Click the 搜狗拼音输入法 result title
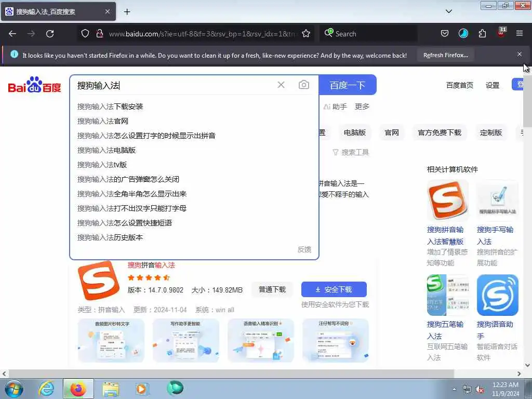 pyautogui.click(x=151, y=265)
